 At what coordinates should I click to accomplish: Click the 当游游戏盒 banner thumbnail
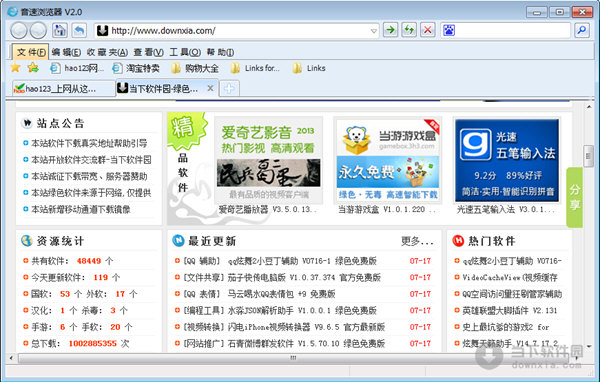click(x=388, y=160)
